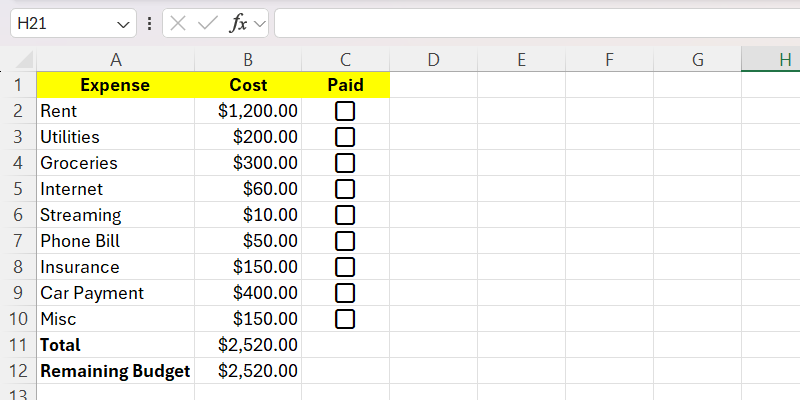This screenshot has height=400, width=800.
Task: Expand the Name Box dropdown arrow
Action: (x=124, y=23)
